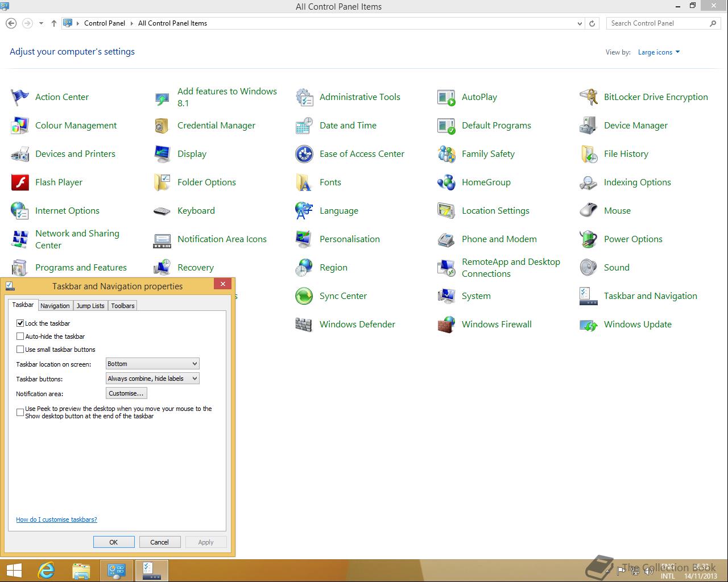The height and width of the screenshot is (582, 728).
Task: Expand Taskbar location on screen dropdown
Action: (152, 364)
